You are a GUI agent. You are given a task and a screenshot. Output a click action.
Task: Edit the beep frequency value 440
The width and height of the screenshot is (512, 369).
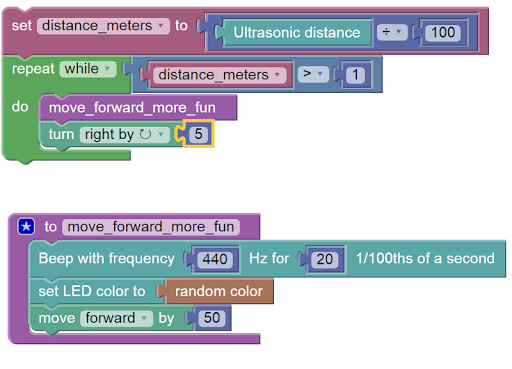pyautogui.click(x=215, y=259)
